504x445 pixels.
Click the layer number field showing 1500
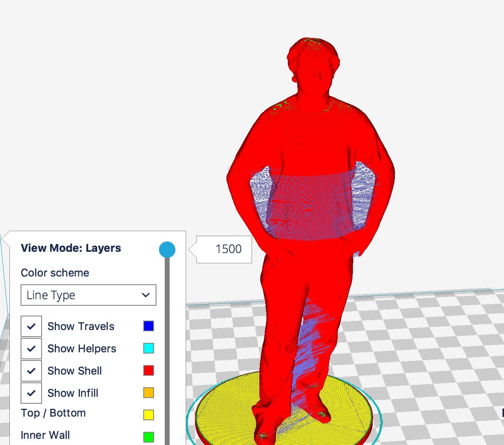pos(228,249)
